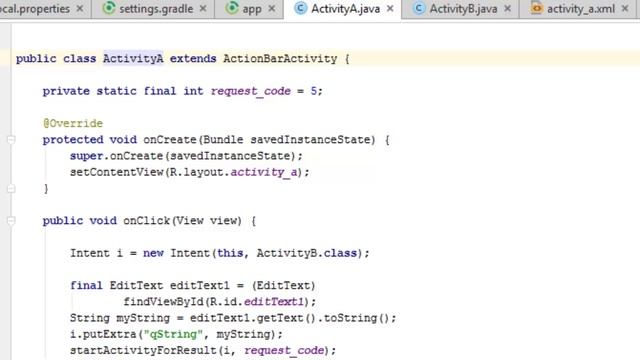Screen dimensions: 640x360
Task: Click the class icon on ActivityB.java tab
Action: (x=419, y=8)
